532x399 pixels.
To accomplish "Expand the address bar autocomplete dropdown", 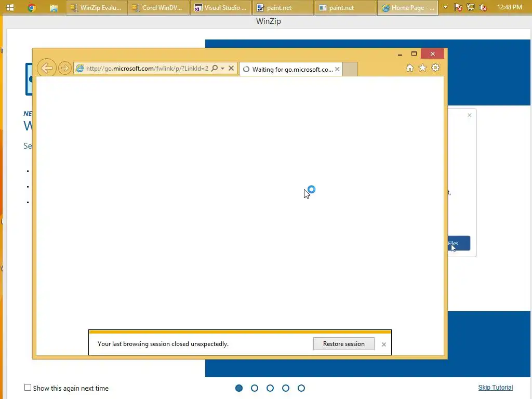I will [x=222, y=68].
